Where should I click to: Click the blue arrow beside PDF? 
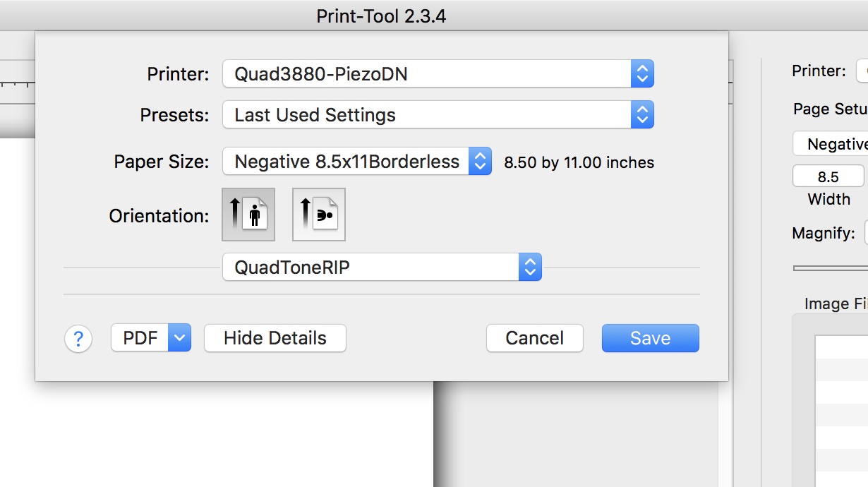click(x=180, y=338)
